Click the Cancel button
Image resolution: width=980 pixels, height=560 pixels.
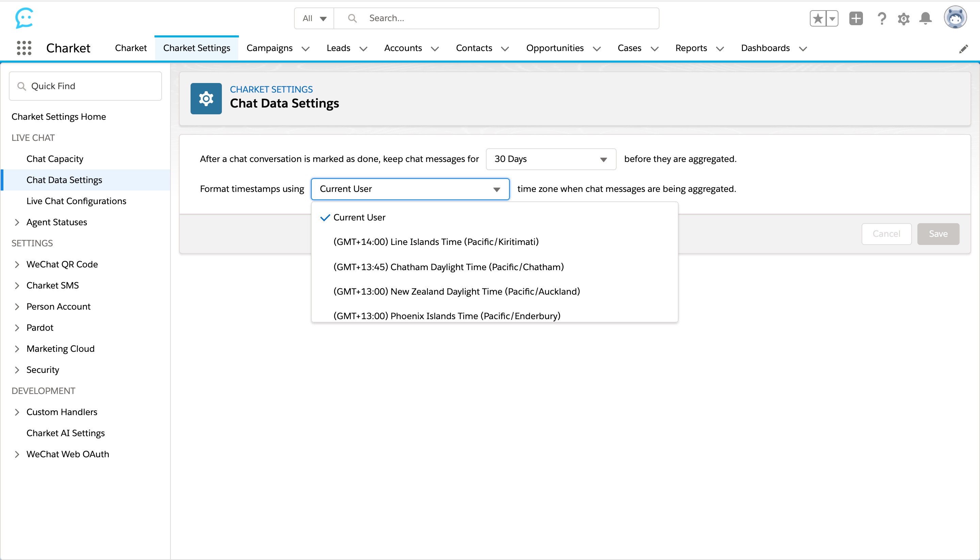coord(886,234)
